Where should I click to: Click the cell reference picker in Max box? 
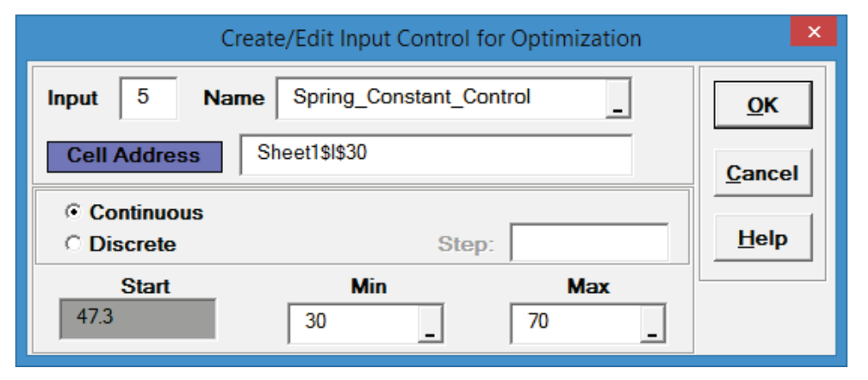(652, 325)
